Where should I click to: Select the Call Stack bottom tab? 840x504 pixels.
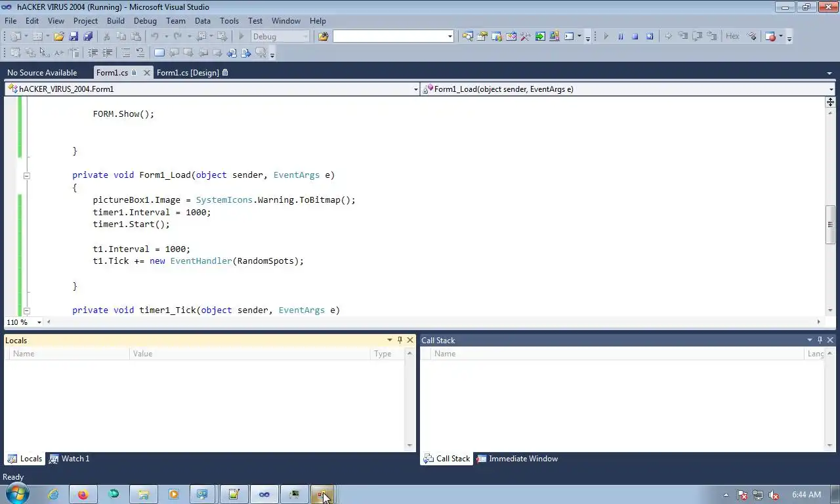[447, 459]
